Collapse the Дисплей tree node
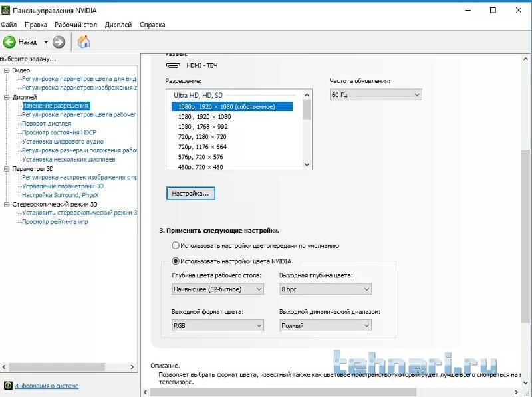Screen dimensions: 532x397 pos(6,97)
